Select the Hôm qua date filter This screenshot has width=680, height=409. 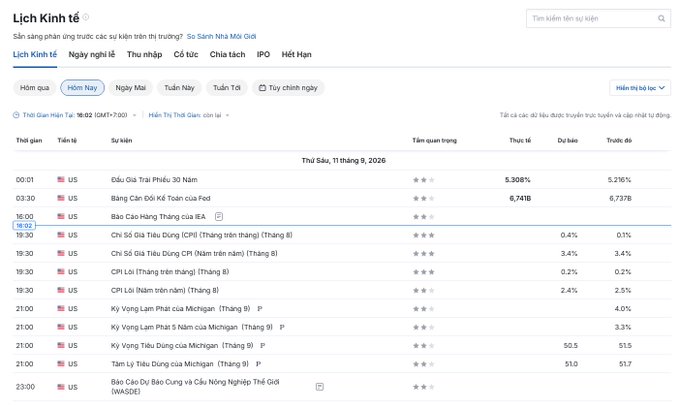point(35,88)
